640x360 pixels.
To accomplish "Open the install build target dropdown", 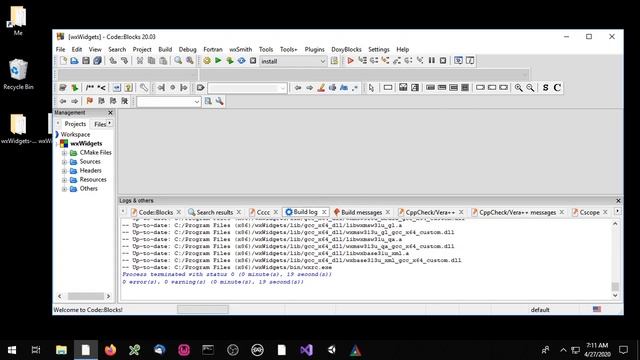I will [293, 61].
